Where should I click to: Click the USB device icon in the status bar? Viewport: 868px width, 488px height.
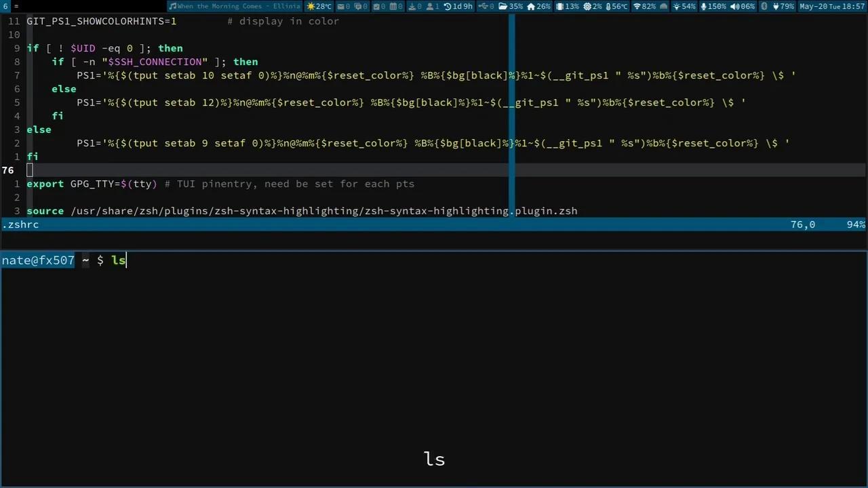485,6
